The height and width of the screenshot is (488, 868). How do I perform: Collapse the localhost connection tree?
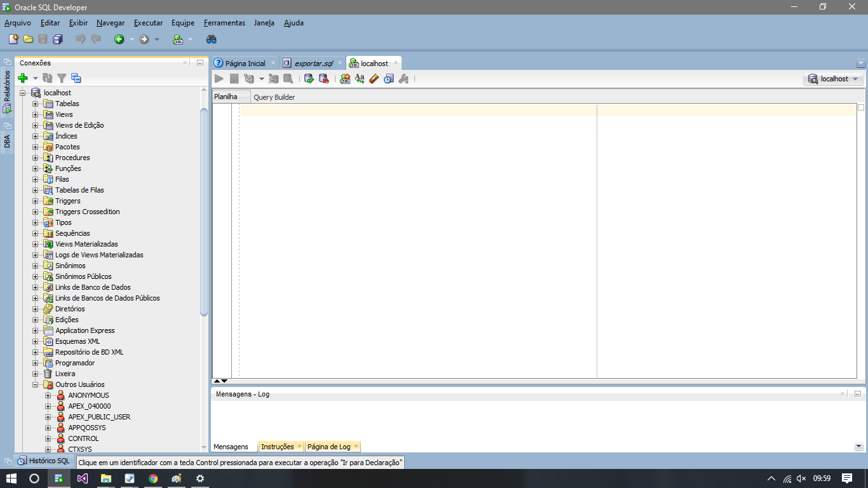23,93
